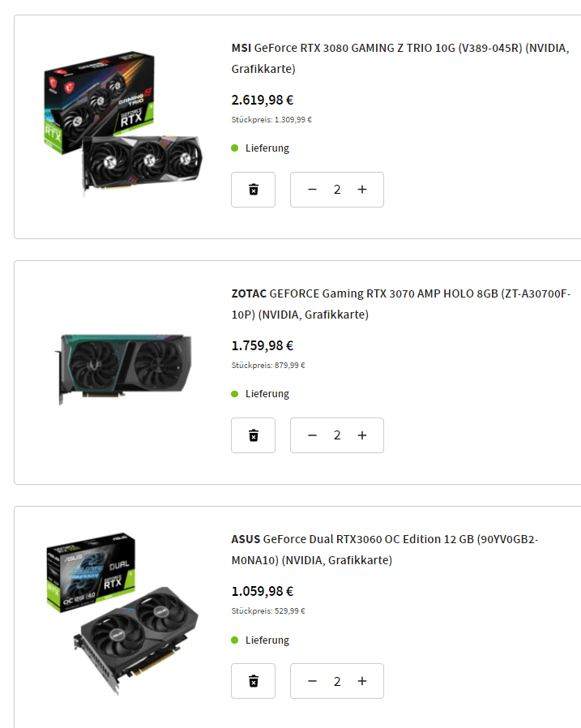The height and width of the screenshot is (728, 581).
Task: Click quantity field of MSI RTX 3080
Action: (x=337, y=190)
